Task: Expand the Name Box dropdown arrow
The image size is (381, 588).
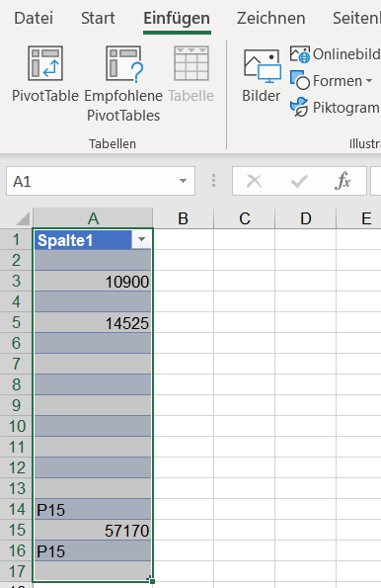Action: 183,181
